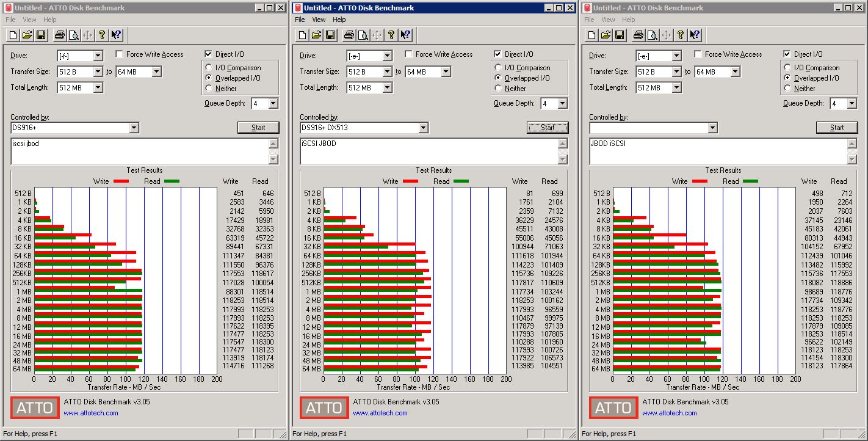Save results using the middle window disk icon
868x441 pixels.
pos(330,35)
